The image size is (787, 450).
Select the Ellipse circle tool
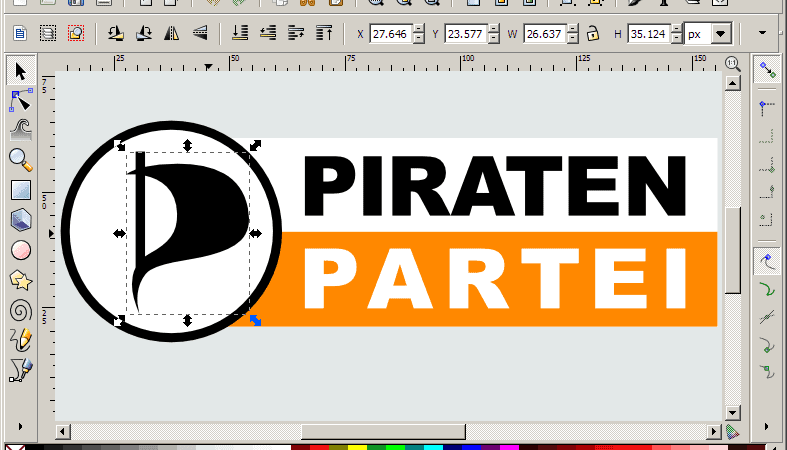21,250
